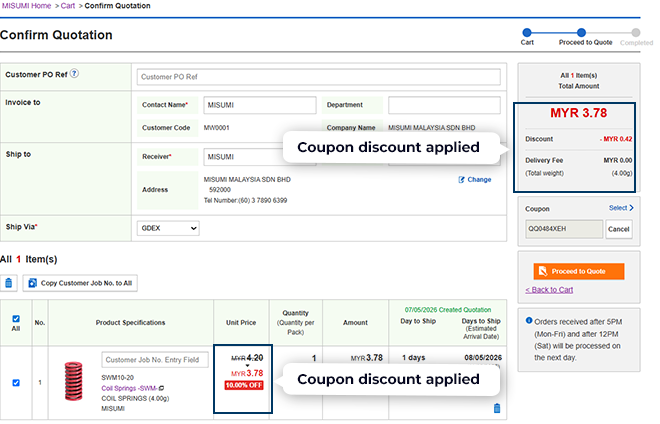Screen dimensions: 660x424
Task: Open the Cart breadcrumb link
Action: click(67, 6)
